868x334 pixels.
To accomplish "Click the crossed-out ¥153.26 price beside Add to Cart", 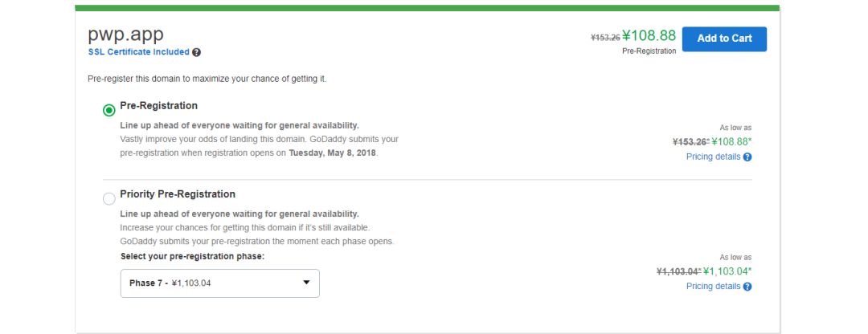I will (604, 38).
